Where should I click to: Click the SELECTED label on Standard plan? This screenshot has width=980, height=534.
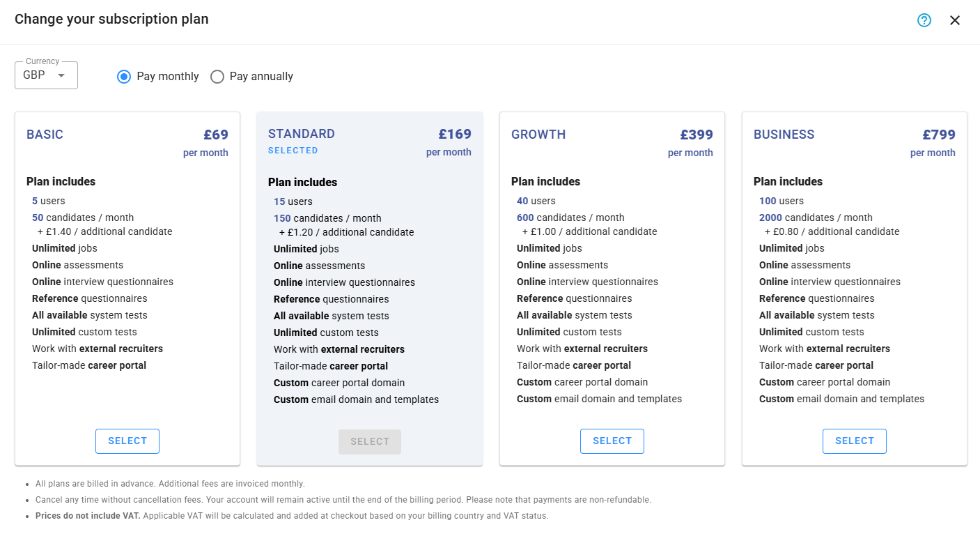coord(293,151)
